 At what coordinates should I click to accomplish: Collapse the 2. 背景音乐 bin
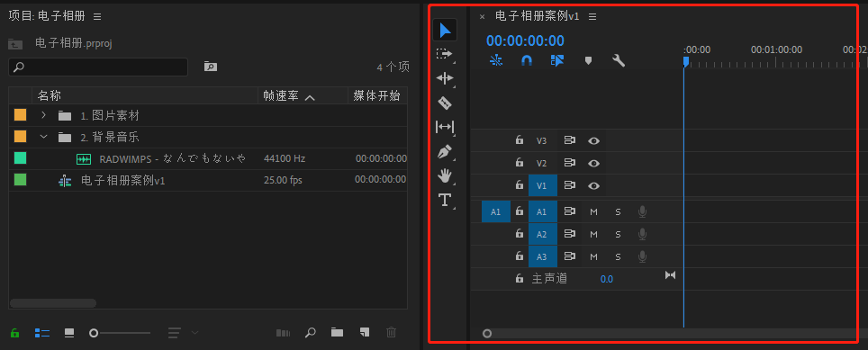[44, 137]
